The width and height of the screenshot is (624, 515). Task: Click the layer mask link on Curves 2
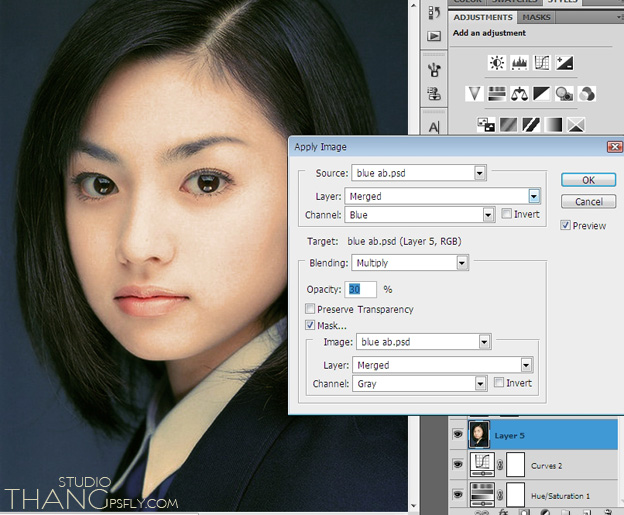tap(500, 464)
